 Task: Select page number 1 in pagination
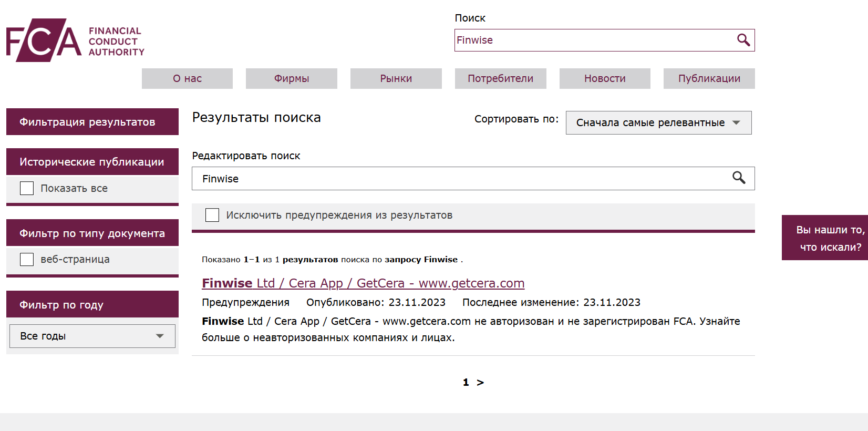pos(466,383)
